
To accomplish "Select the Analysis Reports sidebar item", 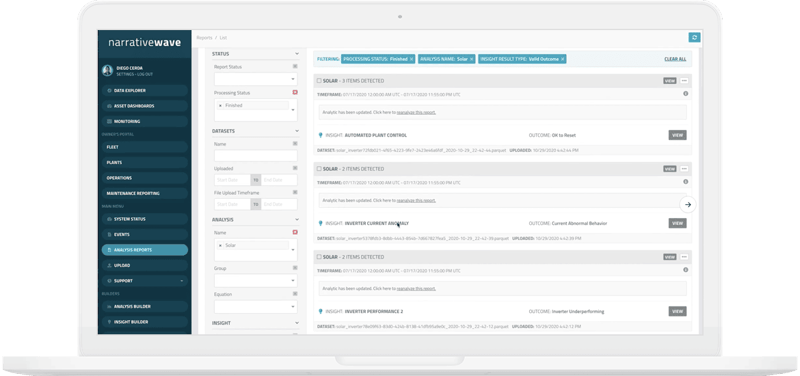I will 145,250.
